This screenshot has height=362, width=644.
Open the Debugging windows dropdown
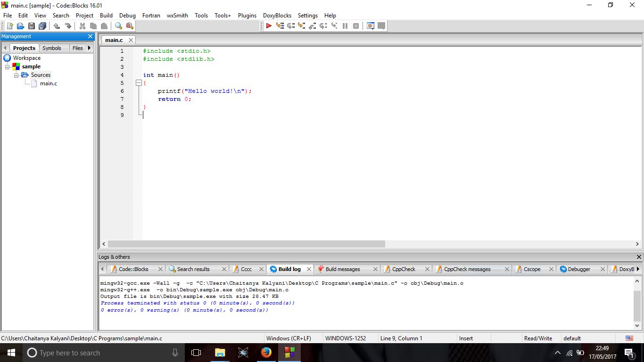[x=370, y=26]
